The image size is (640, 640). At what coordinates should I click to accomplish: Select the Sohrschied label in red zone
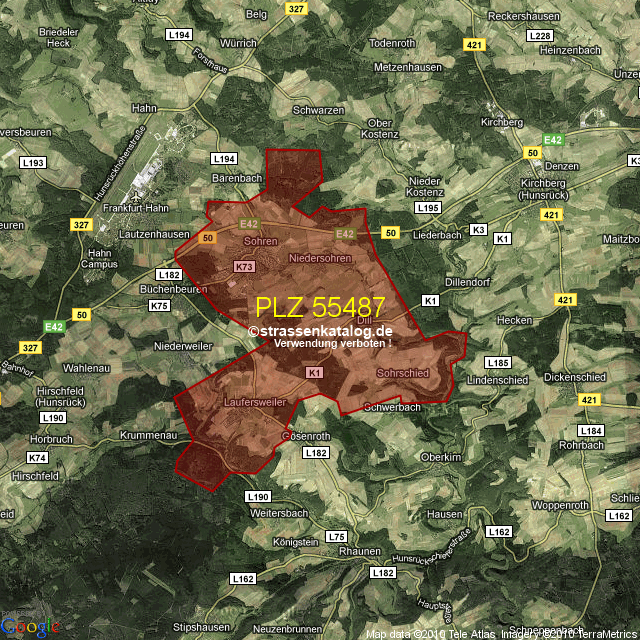click(403, 373)
